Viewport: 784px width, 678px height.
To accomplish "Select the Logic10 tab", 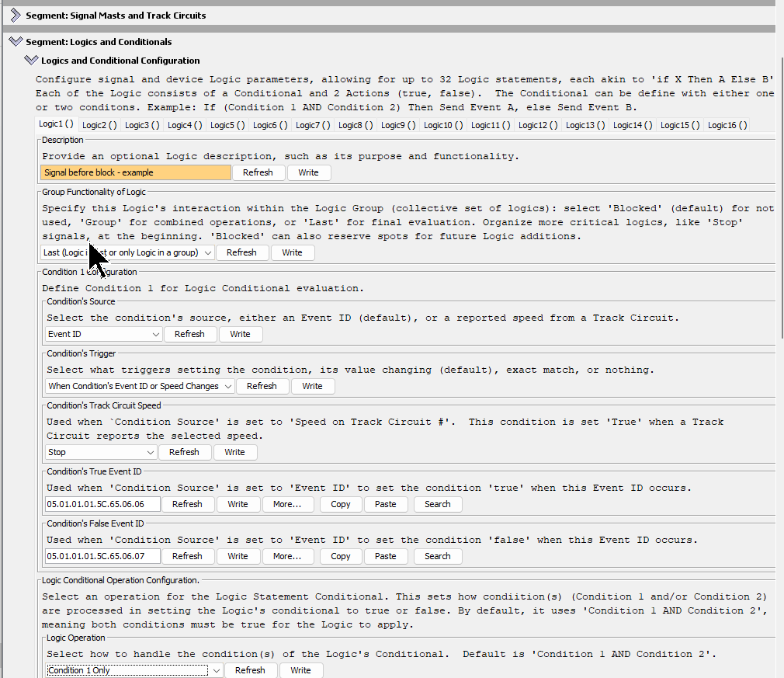I will tap(443, 125).
